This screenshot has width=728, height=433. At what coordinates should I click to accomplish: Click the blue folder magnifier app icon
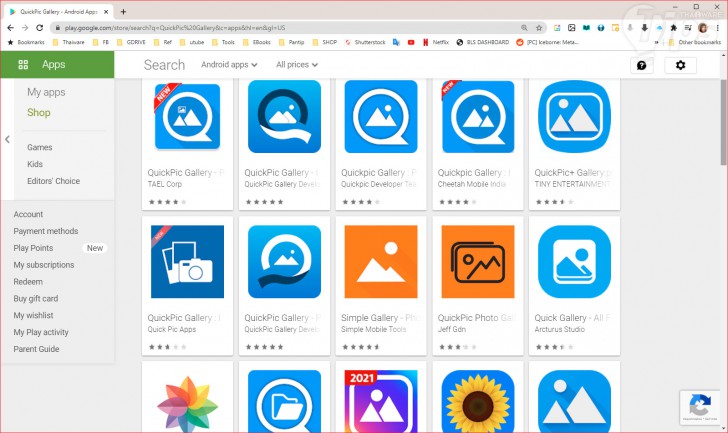[x=284, y=402]
